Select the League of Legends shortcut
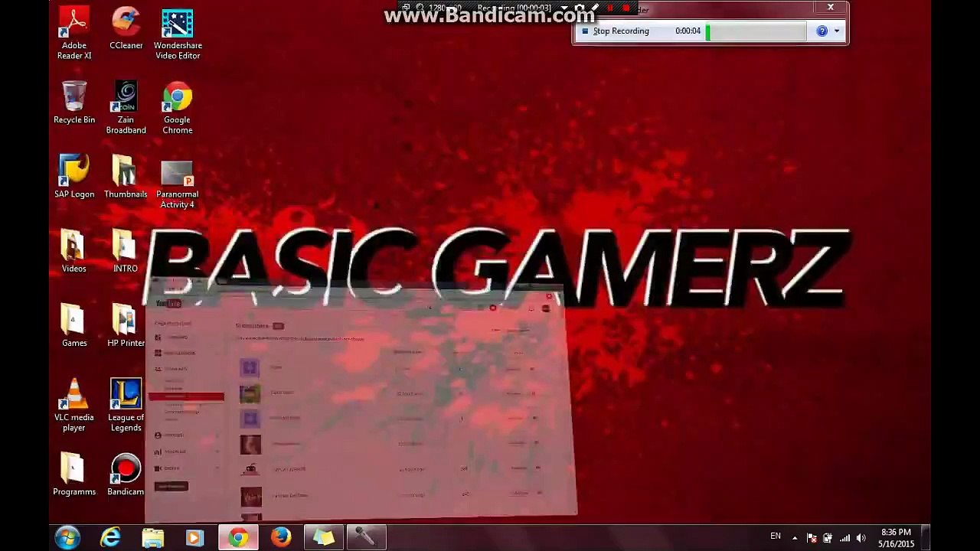 [126, 406]
